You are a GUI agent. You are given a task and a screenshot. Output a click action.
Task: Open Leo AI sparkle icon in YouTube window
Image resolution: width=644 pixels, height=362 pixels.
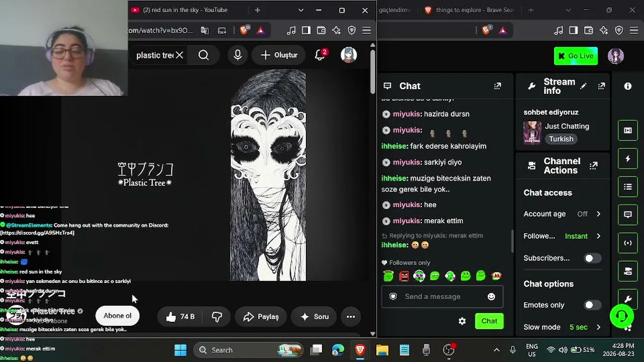336,30
